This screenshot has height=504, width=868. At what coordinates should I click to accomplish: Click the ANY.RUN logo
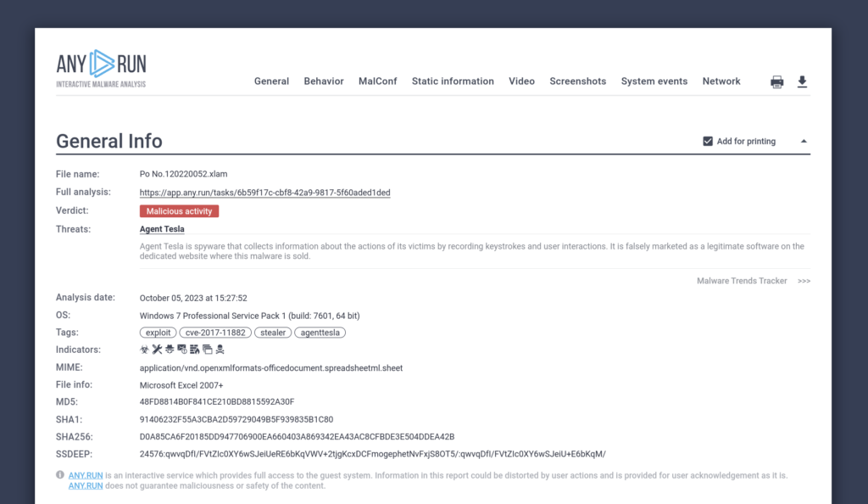pyautogui.click(x=102, y=69)
